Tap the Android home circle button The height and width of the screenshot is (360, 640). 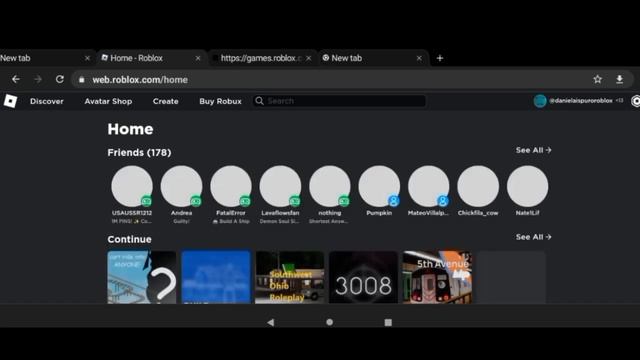coord(329,322)
